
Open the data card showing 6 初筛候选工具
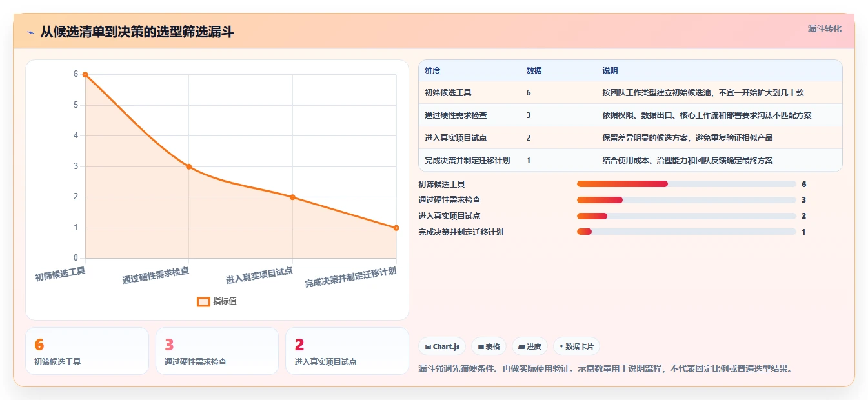(x=87, y=351)
